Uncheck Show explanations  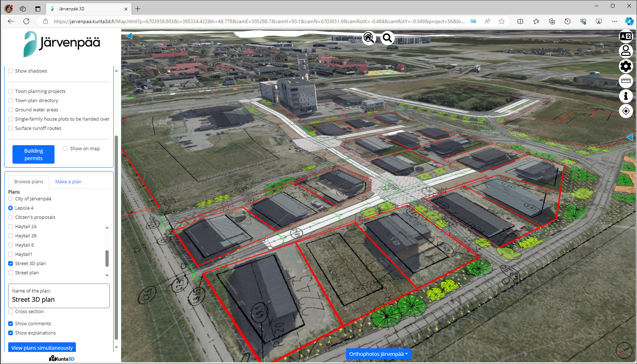click(x=11, y=333)
